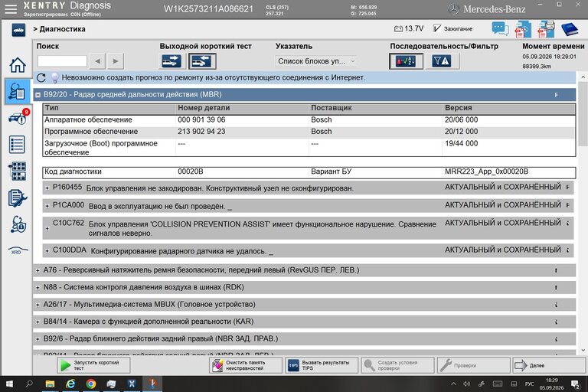Click Очистить память неисправностей button

click(x=246, y=365)
